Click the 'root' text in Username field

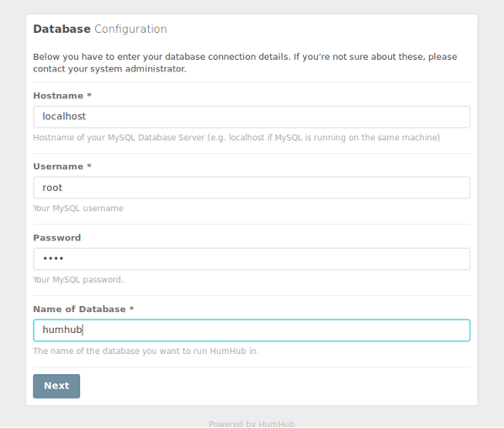coord(52,188)
